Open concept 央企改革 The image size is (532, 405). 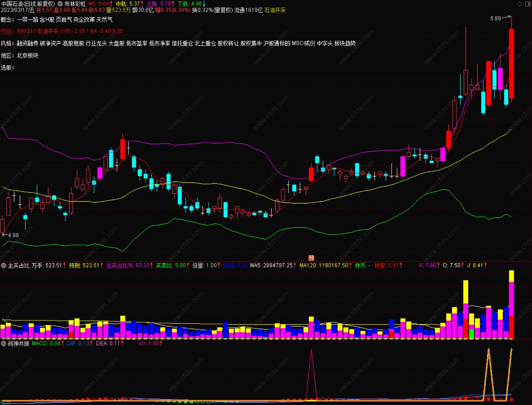84,20
